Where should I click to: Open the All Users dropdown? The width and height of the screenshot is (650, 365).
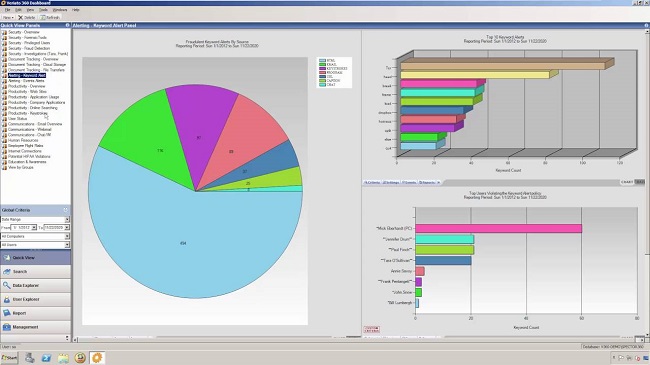tap(67, 245)
